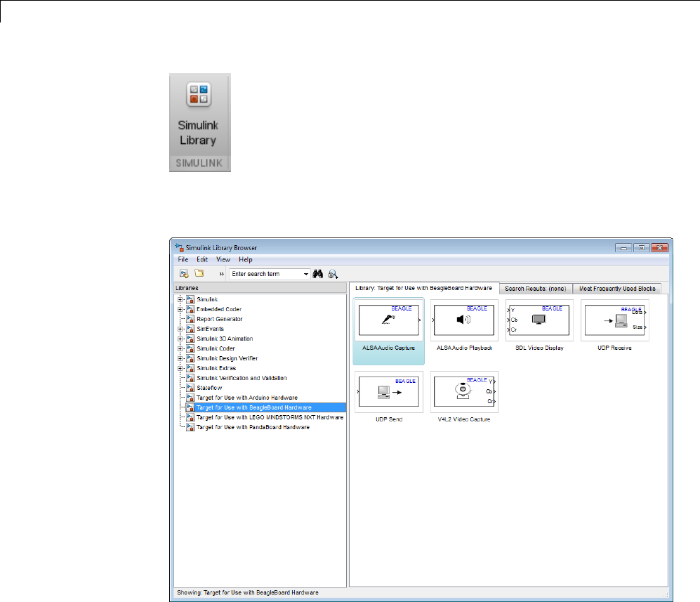This screenshot has height=602, width=700.
Task: Open the Edit menu
Action: click(202, 259)
